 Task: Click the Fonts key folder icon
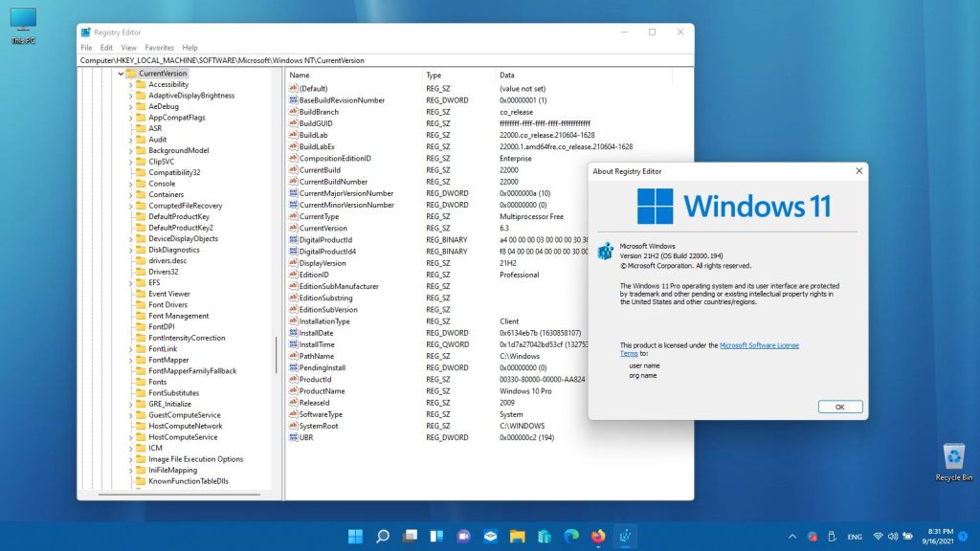click(x=141, y=382)
